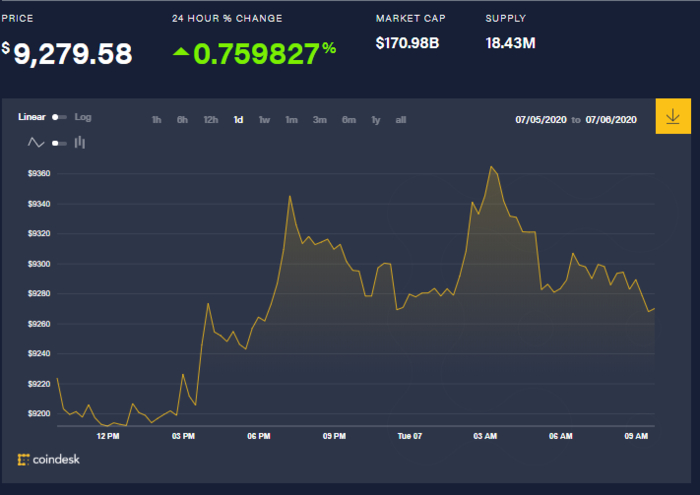Show the 1m time range
The height and width of the screenshot is (495, 700).
pyautogui.click(x=291, y=120)
